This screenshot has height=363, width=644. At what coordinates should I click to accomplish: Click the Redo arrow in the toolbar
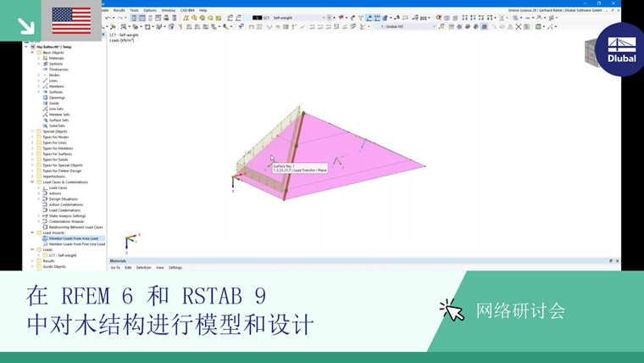point(119,18)
